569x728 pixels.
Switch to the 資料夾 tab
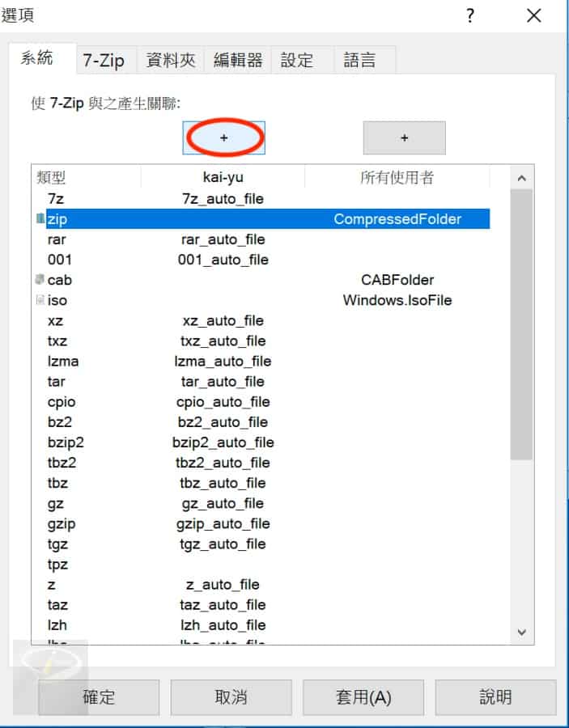click(171, 61)
